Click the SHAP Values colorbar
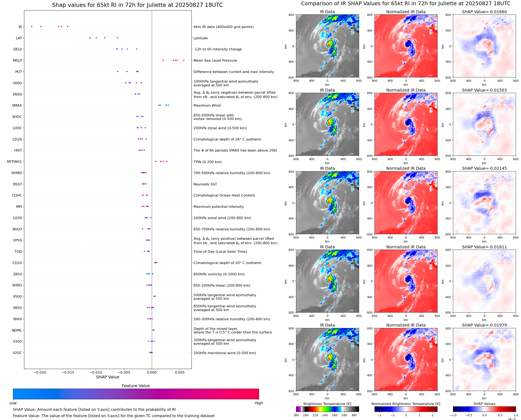The width and height of the screenshot is (521, 420). 484,409
